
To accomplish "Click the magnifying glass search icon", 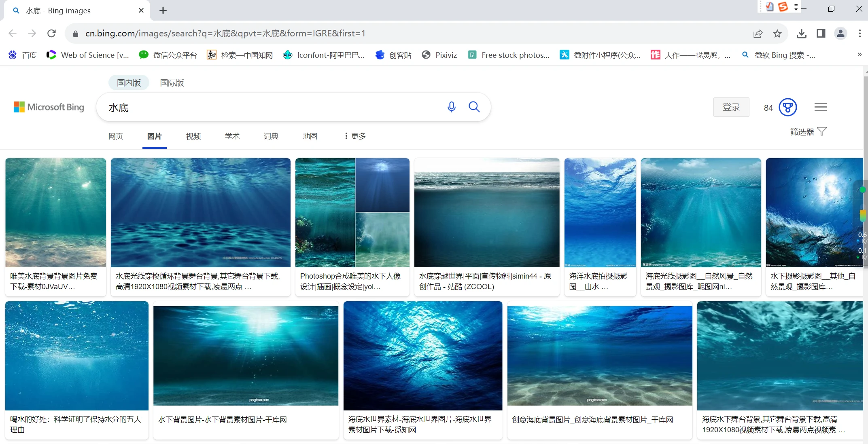I will [474, 107].
